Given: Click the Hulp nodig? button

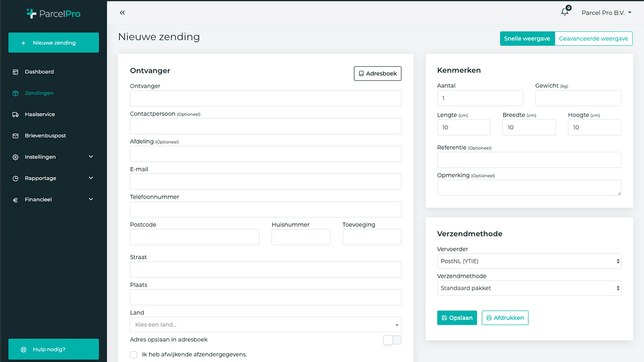Looking at the screenshot, I should pos(54,349).
